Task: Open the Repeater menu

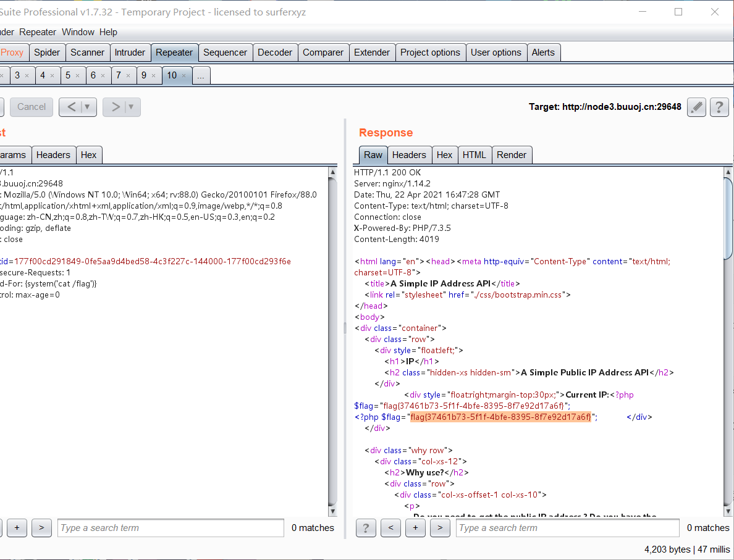Action: pos(38,32)
